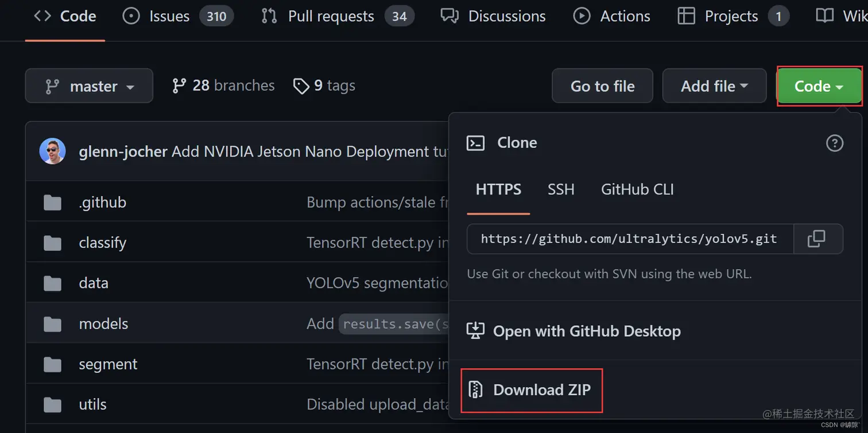Click the folder icon beside classify
868x433 pixels.
52,243
